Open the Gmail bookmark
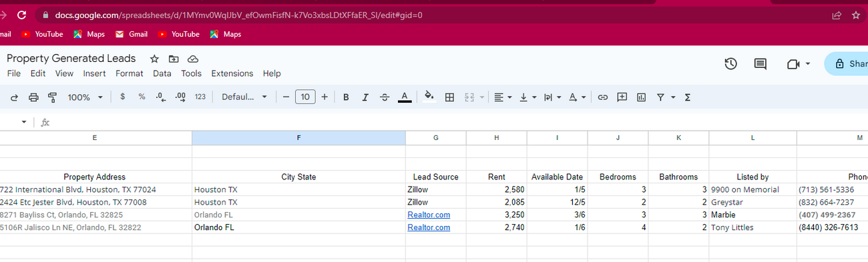The image size is (868, 262). tap(132, 34)
